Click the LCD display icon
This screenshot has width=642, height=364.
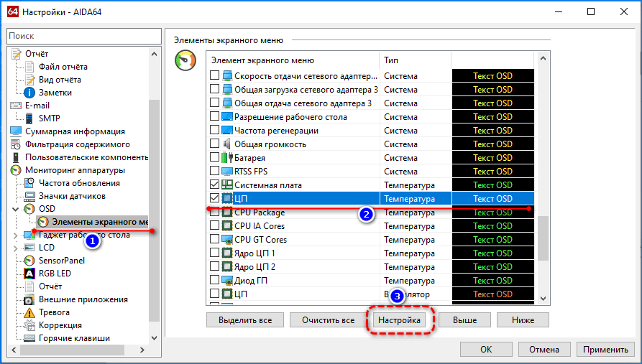(x=29, y=248)
